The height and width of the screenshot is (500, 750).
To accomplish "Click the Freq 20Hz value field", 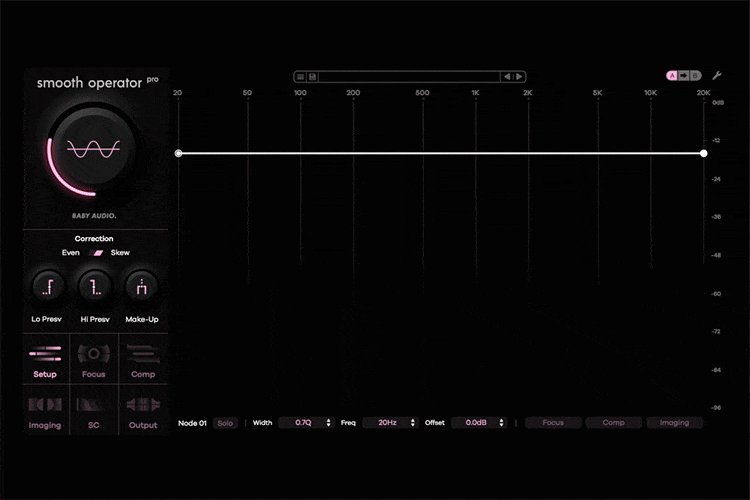I will pos(387,422).
